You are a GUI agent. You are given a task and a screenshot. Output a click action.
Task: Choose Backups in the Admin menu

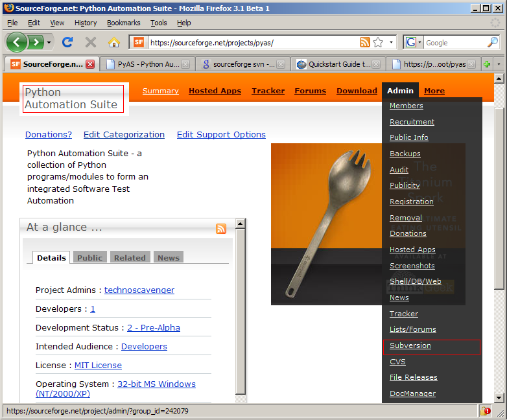point(405,154)
